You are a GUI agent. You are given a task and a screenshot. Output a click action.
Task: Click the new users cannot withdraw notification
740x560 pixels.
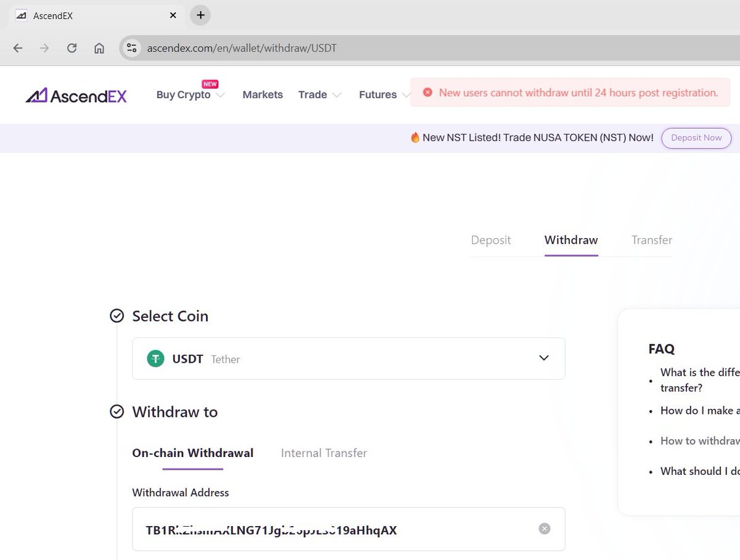tap(570, 93)
